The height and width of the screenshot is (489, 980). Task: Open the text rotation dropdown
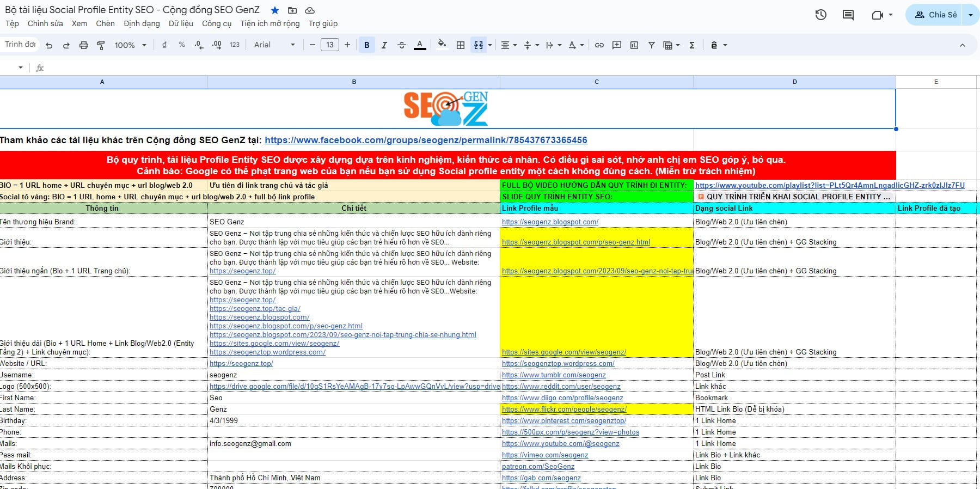576,45
